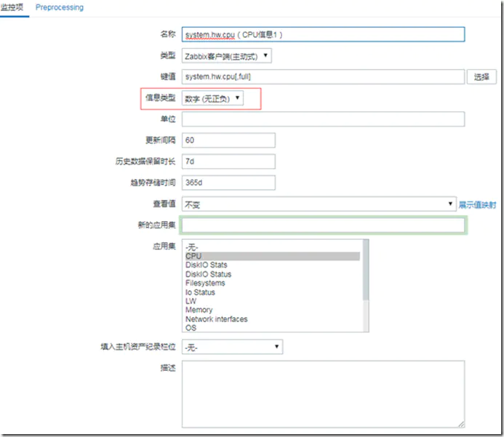Click the 选择 button next to key

[481, 77]
